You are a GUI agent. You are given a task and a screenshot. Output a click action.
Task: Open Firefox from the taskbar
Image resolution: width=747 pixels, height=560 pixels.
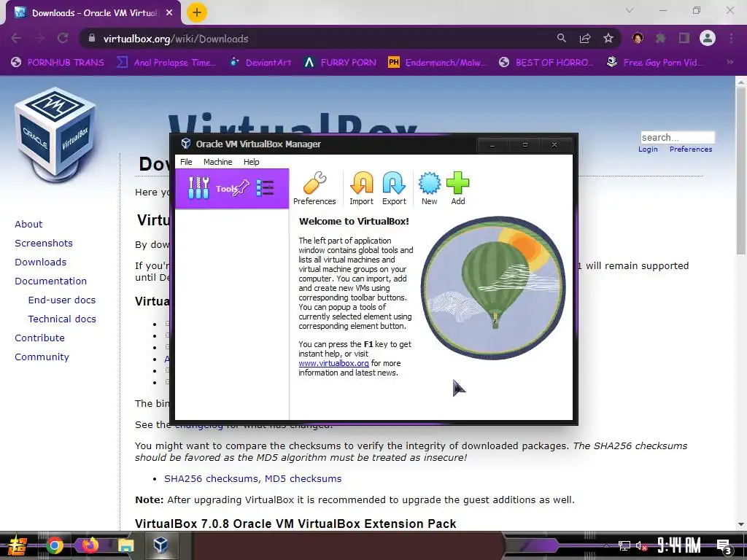point(90,545)
